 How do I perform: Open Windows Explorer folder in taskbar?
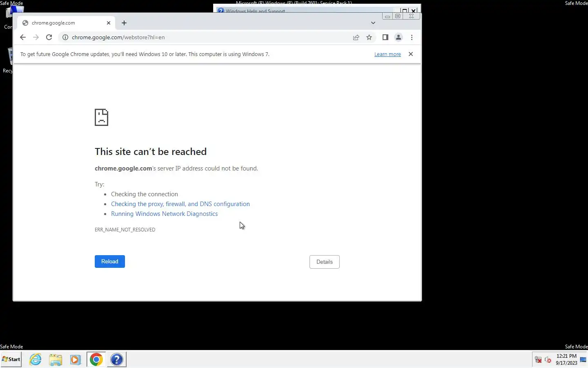[x=56, y=359]
